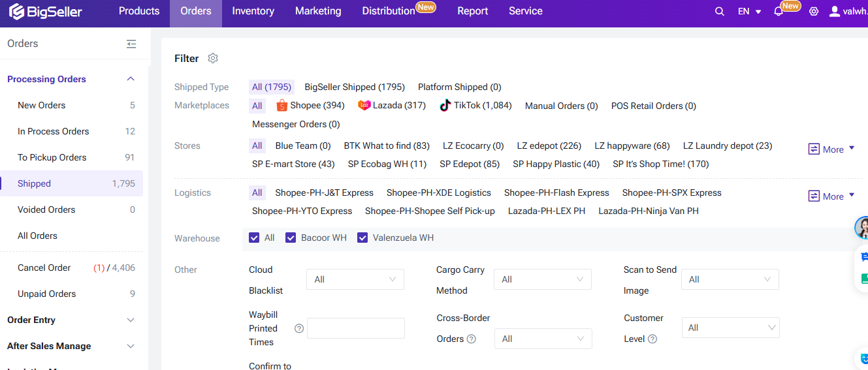The height and width of the screenshot is (370, 868).
Task: Click the Waybill Printed Times input field
Action: point(356,328)
